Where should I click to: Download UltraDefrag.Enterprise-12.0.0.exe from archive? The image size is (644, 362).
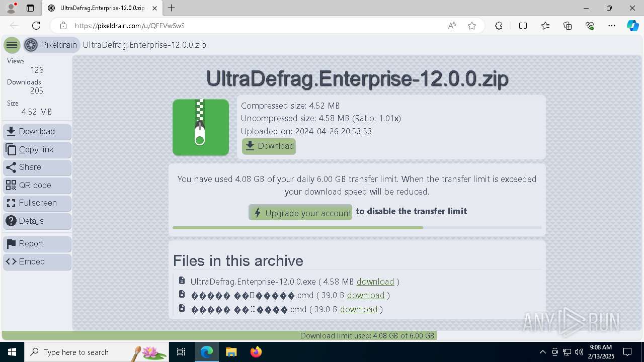coord(375,282)
